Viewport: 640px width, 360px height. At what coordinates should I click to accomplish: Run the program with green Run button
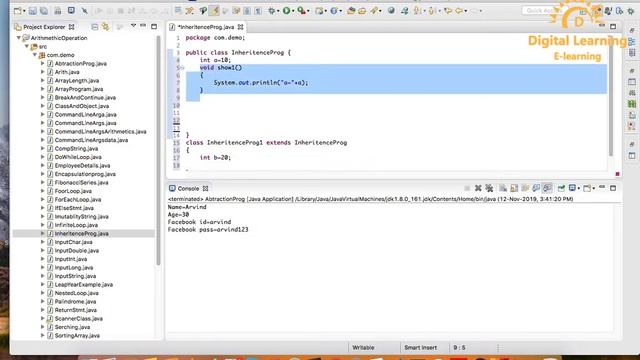point(287,11)
